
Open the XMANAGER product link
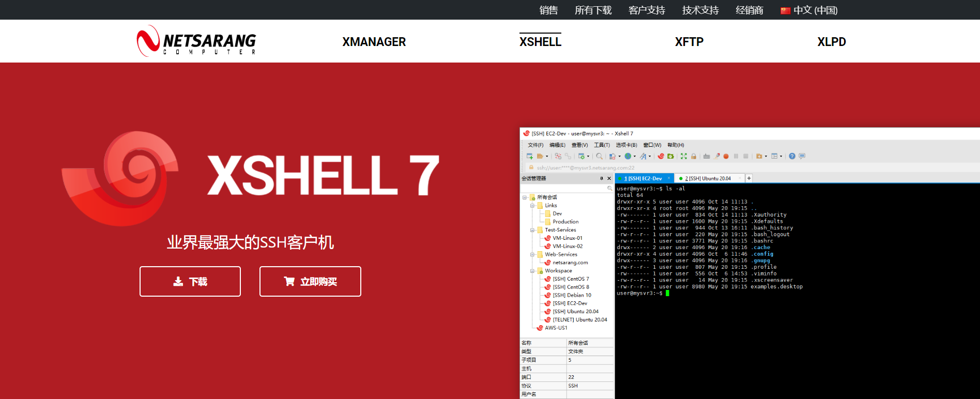374,42
